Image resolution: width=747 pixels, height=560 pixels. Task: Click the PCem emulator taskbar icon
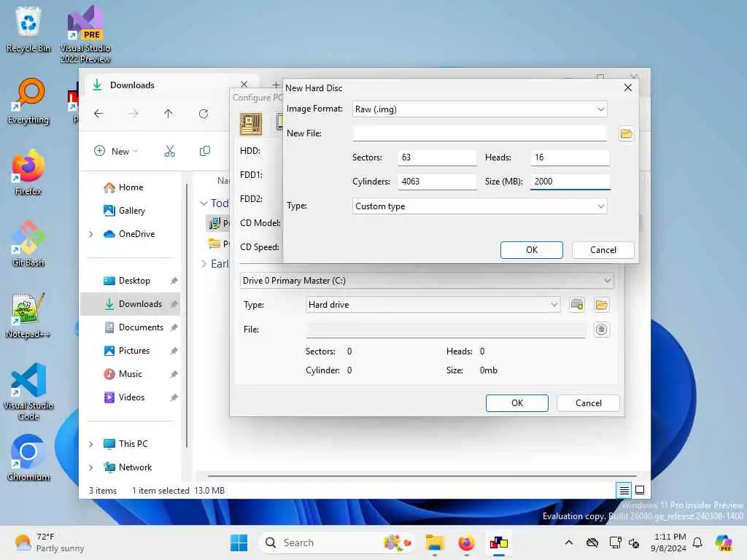(499, 542)
